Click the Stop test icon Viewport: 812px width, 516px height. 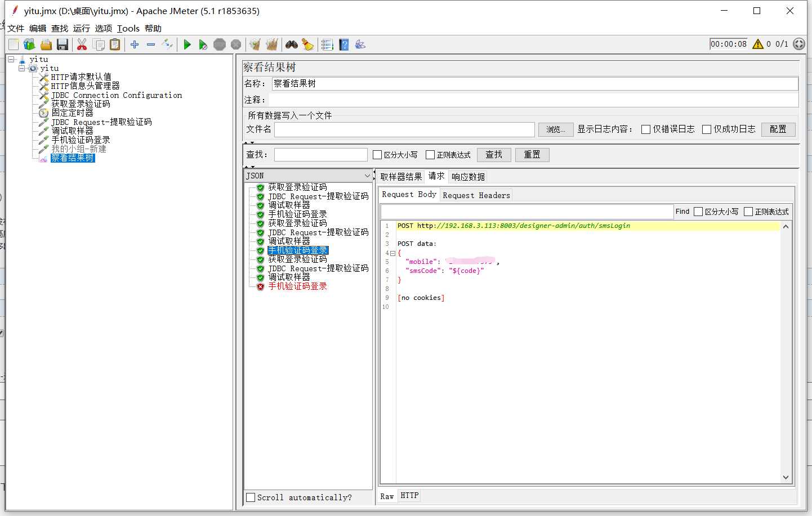pyautogui.click(x=220, y=44)
